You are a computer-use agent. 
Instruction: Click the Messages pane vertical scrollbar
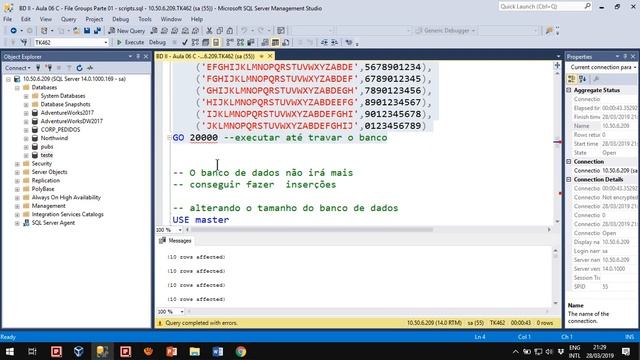click(x=556, y=276)
